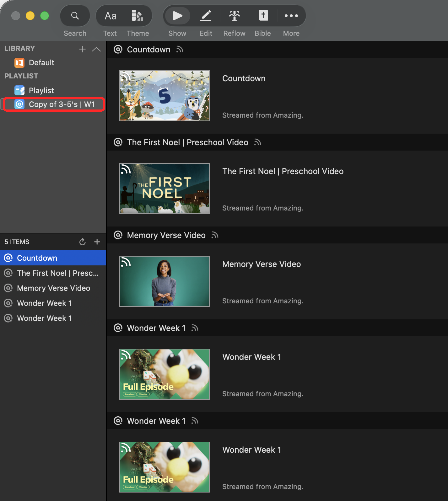Screen dimensions: 448x501
Task: Click the Countdown slide thumbnail
Action: 165,96
